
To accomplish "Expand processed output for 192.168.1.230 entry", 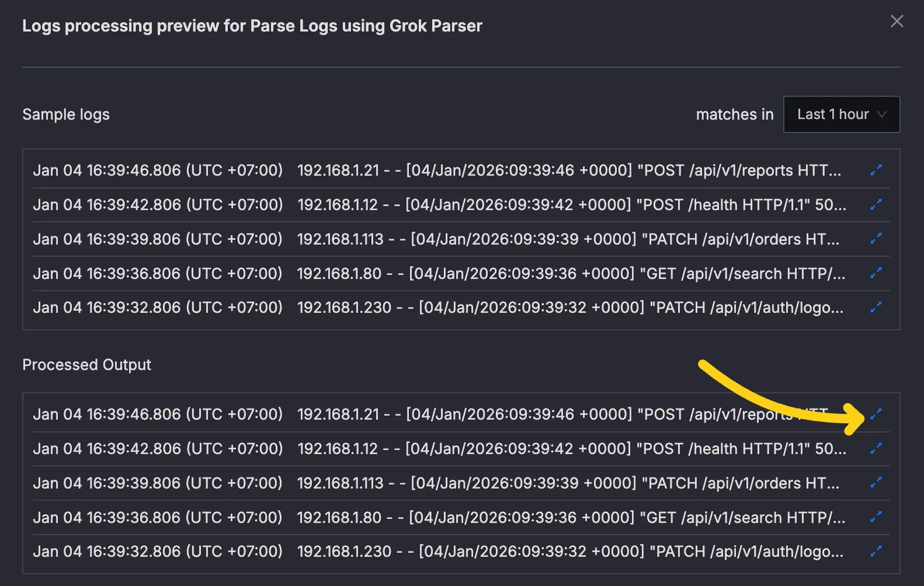I will 876,551.
